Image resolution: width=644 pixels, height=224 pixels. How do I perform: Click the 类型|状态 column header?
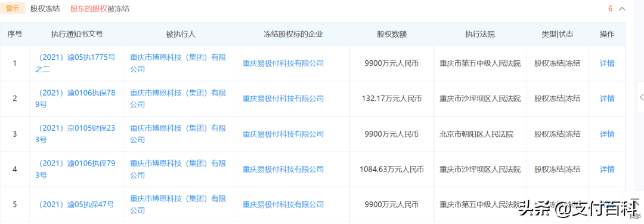pos(558,34)
